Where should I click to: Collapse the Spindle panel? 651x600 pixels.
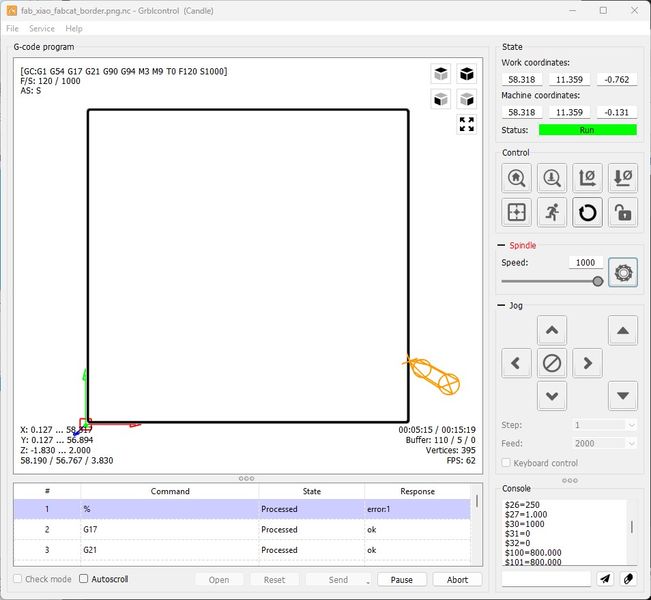click(501, 245)
